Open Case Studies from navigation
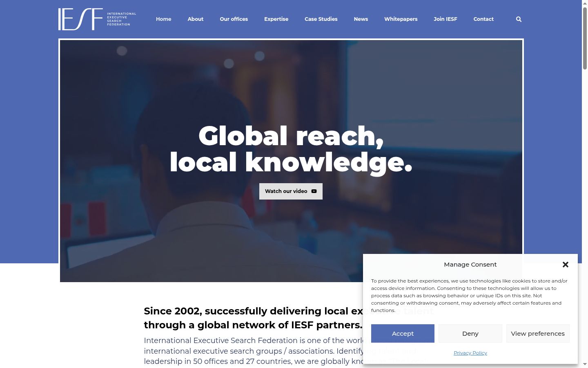Image resolution: width=588 pixels, height=368 pixels. tap(321, 19)
